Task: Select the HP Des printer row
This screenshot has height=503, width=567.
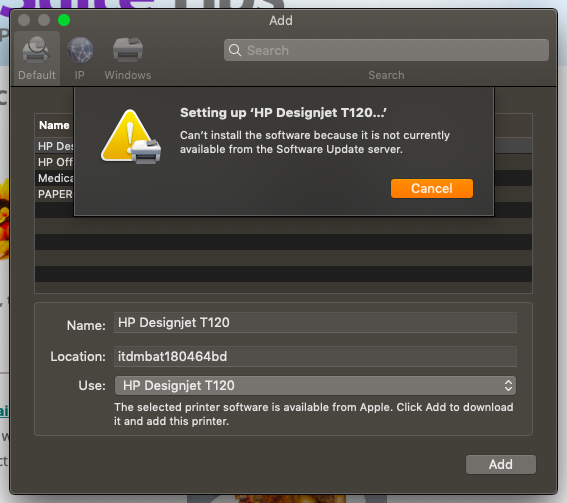Action: point(55,146)
